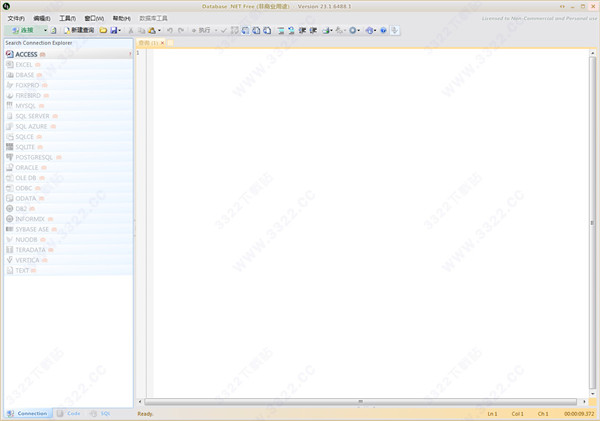
Task: Click the 新建查询 new query button
Action: click(79, 30)
